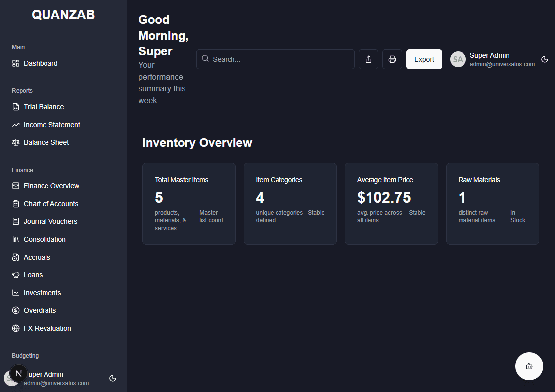Click the Inventory Overview heading
Image resolution: width=555 pixels, height=392 pixels.
pos(197,143)
